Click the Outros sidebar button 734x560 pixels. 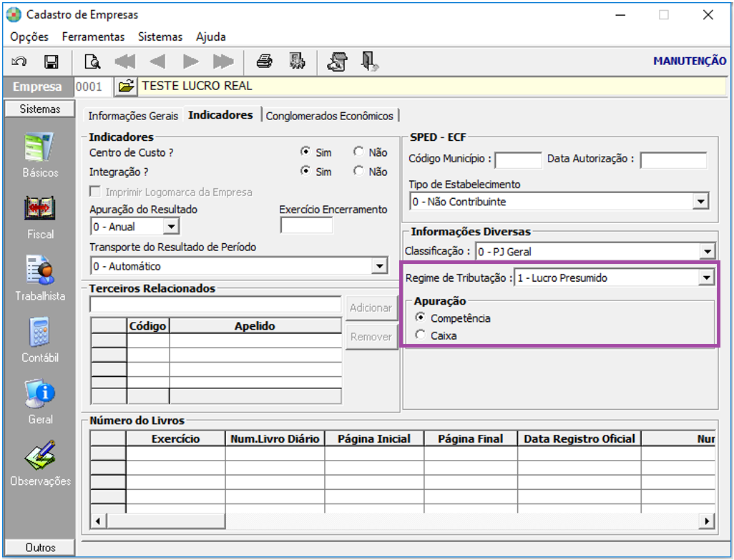tap(40, 547)
